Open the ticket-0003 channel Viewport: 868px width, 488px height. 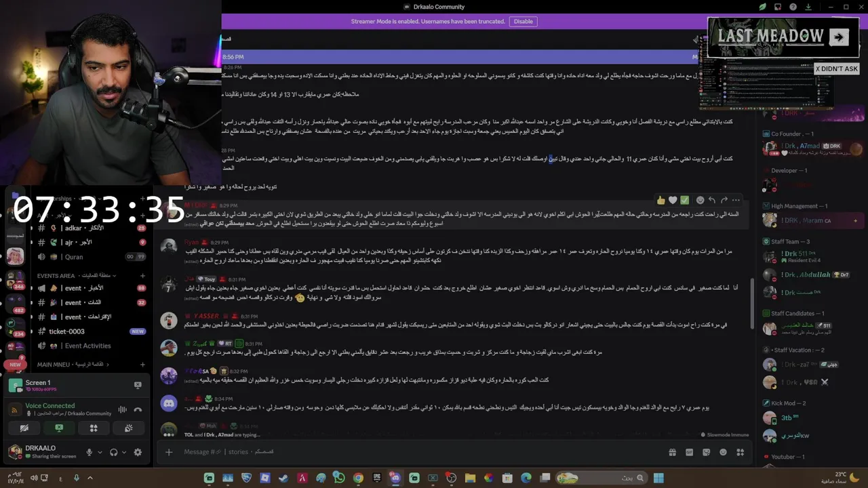pyautogui.click(x=92, y=331)
